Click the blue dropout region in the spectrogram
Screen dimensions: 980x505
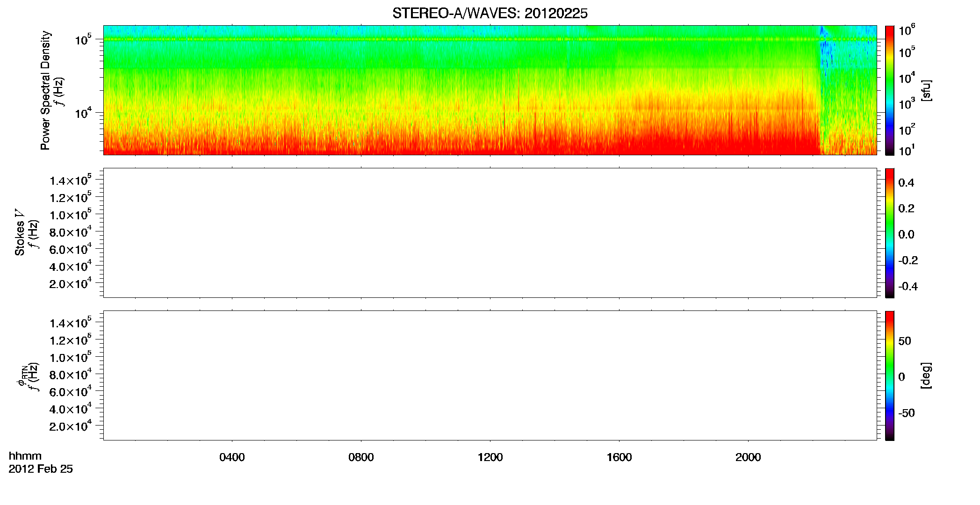click(827, 51)
